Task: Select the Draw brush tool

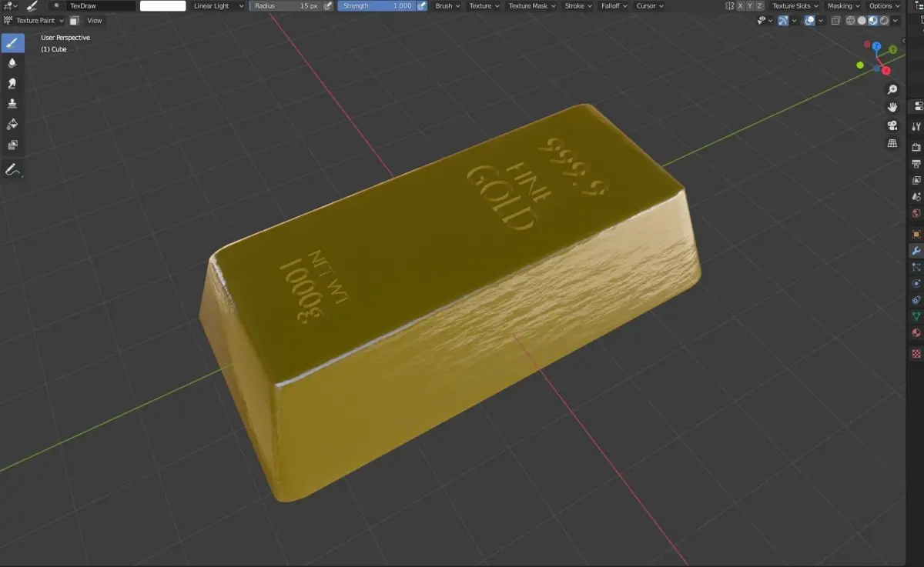Action: pyautogui.click(x=12, y=43)
